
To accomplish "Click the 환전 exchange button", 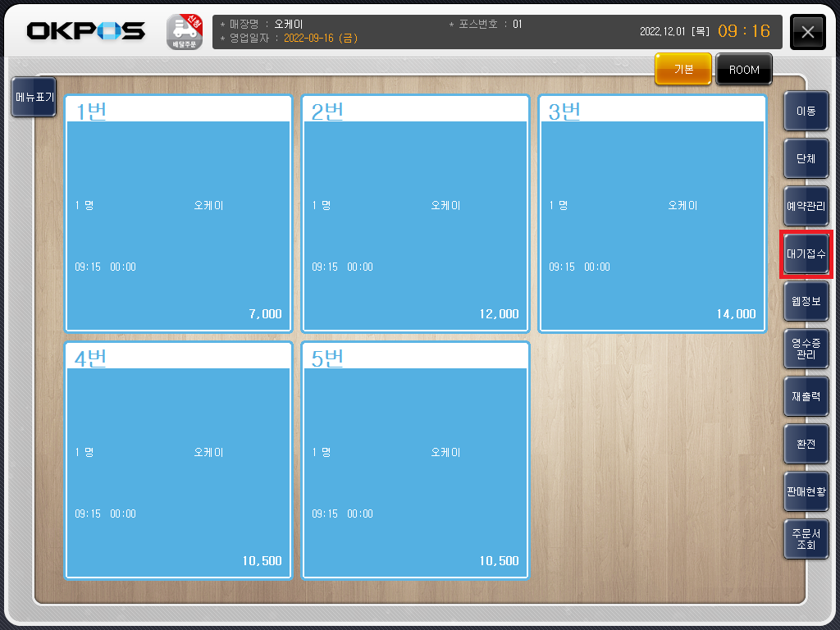I will click(x=806, y=444).
